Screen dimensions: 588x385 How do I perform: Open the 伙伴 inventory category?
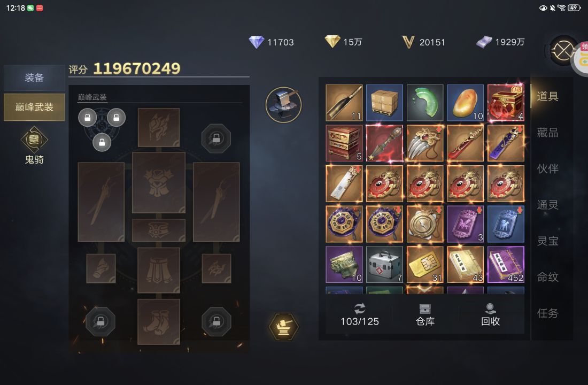pos(547,168)
